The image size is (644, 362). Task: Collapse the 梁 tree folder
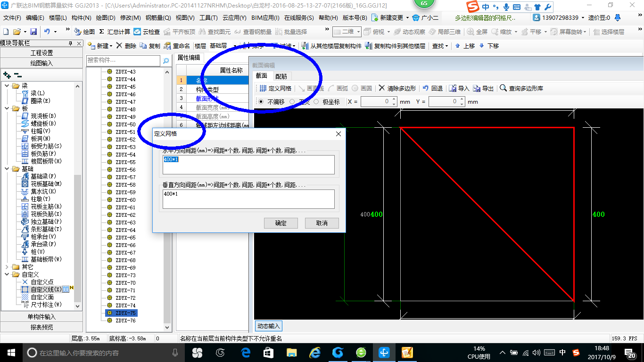pos(7,86)
